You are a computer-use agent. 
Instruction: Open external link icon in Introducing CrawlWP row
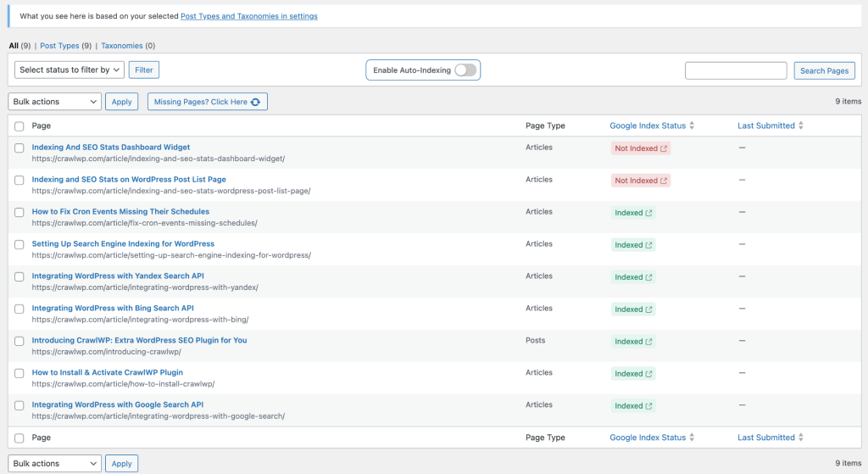pos(648,342)
